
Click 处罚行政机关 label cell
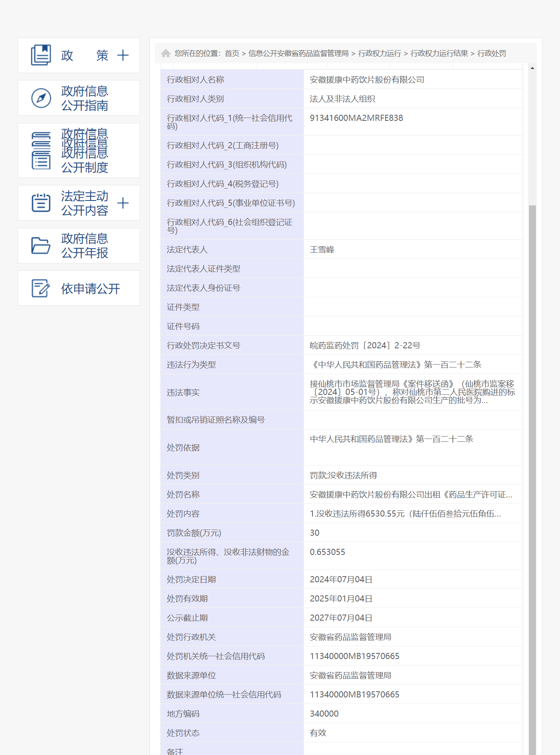pyautogui.click(x=232, y=637)
